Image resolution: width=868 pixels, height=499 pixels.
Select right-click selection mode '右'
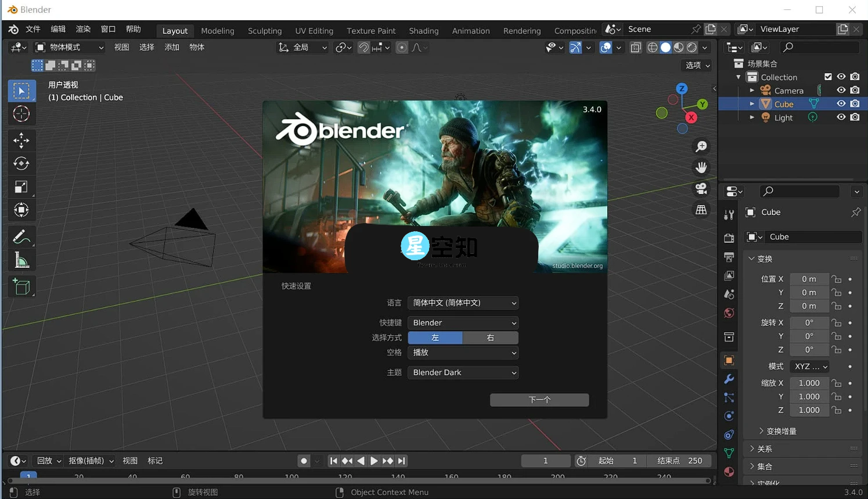[x=491, y=338]
